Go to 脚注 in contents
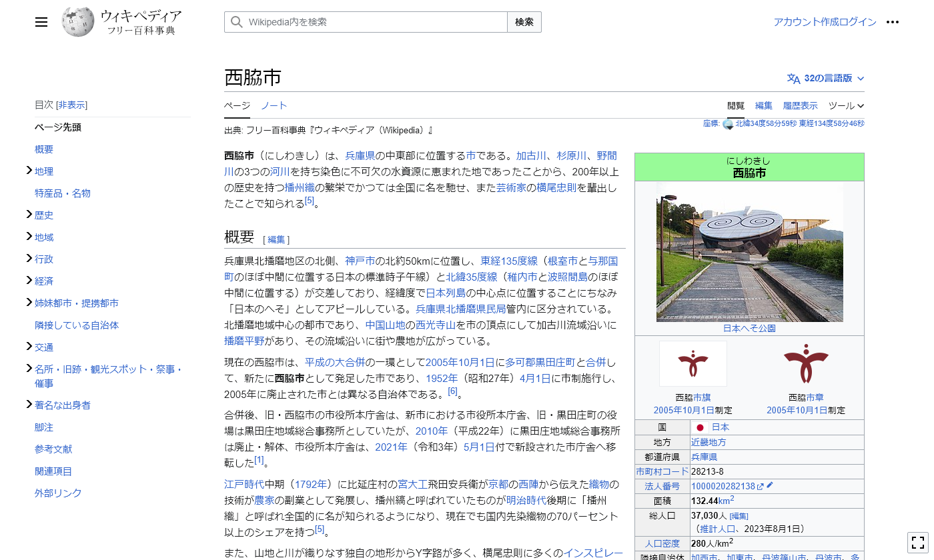The image size is (934, 560). [x=44, y=427]
